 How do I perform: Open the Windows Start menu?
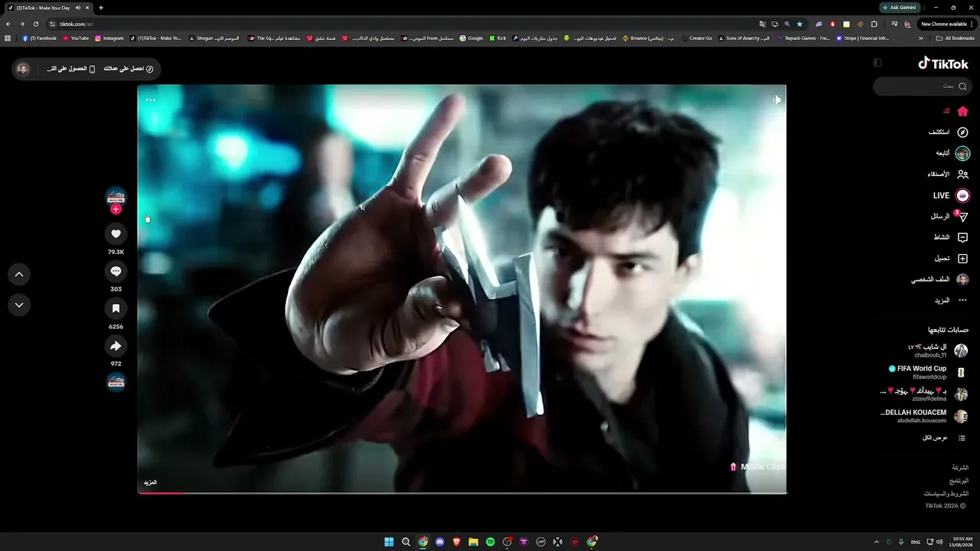(x=389, y=542)
